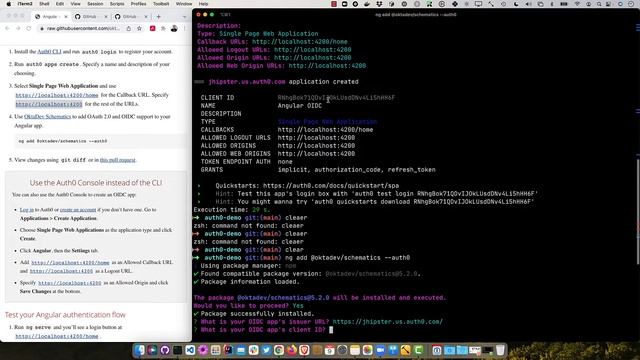Viewport: 640px width, 360px height.
Task: Open 'this pull request' link
Action: tap(118, 160)
